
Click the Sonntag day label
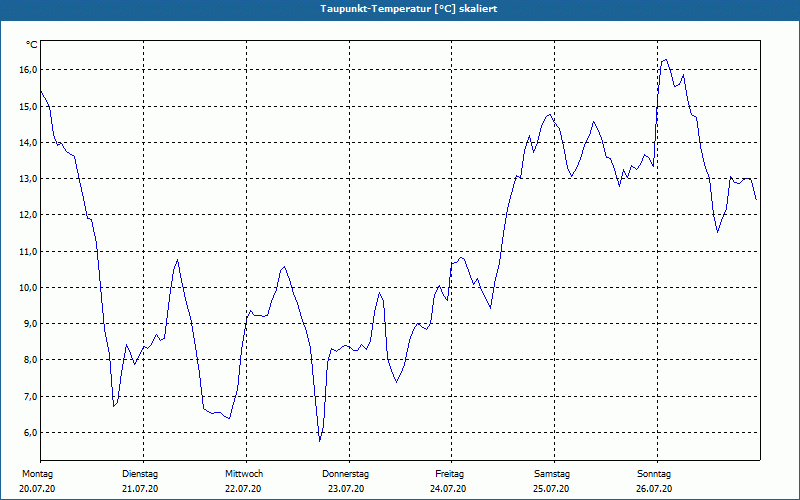pyautogui.click(x=654, y=474)
